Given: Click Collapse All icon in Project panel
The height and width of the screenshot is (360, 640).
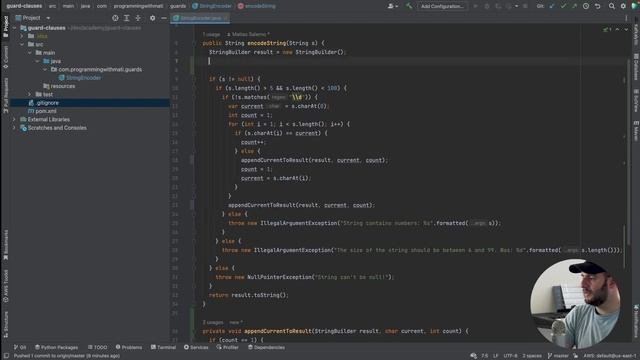Looking at the screenshot, I should pyautogui.click(x=138, y=18).
